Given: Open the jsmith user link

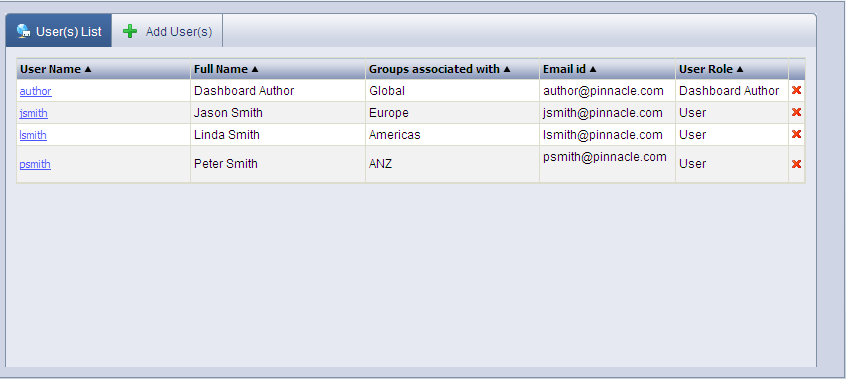Looking at the screenshot, I should pos(33,113).
